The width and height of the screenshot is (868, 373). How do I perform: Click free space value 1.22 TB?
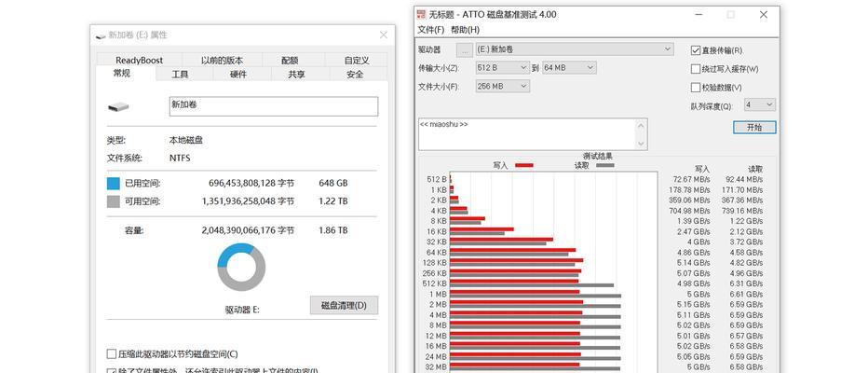click(x=333, y=201)
